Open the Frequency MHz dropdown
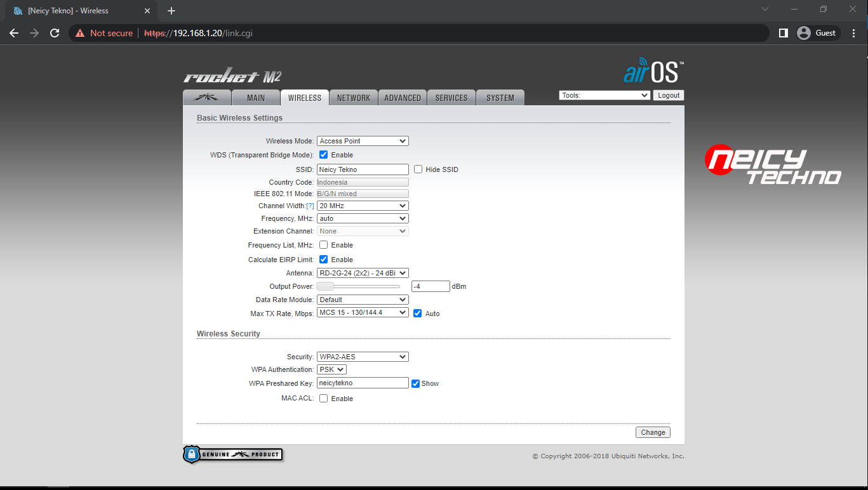The width and height of the screenshot is (868, 490). click(x=363, y=218)
